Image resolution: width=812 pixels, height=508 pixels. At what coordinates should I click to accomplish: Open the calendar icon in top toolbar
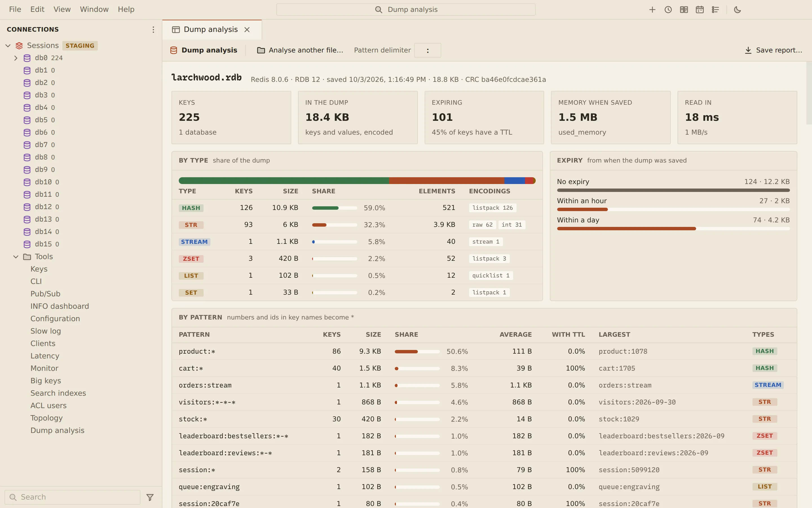click(x=699, y=9)
